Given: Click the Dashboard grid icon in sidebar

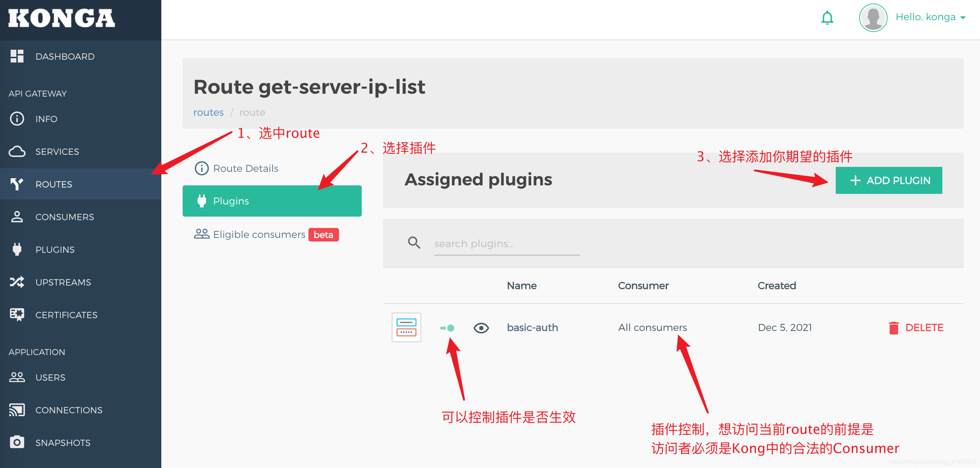Looking at the screenshot, I should pyautogui.click(x=17, y=56).
